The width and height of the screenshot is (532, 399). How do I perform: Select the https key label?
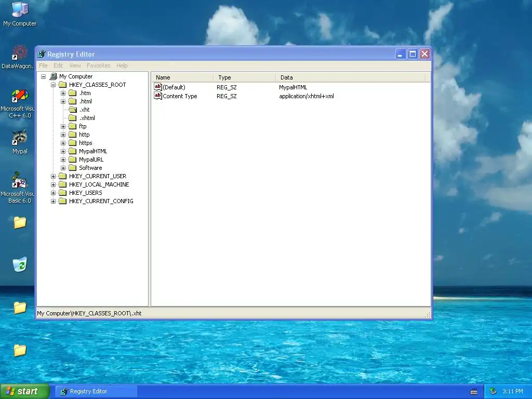(x=86, y=143)
